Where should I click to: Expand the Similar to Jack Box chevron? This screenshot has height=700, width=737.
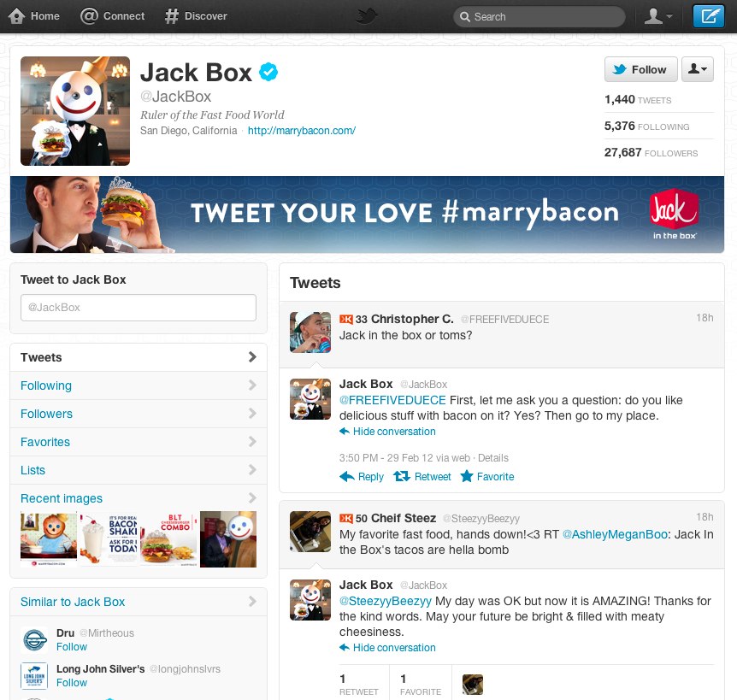tap(252, 602)
